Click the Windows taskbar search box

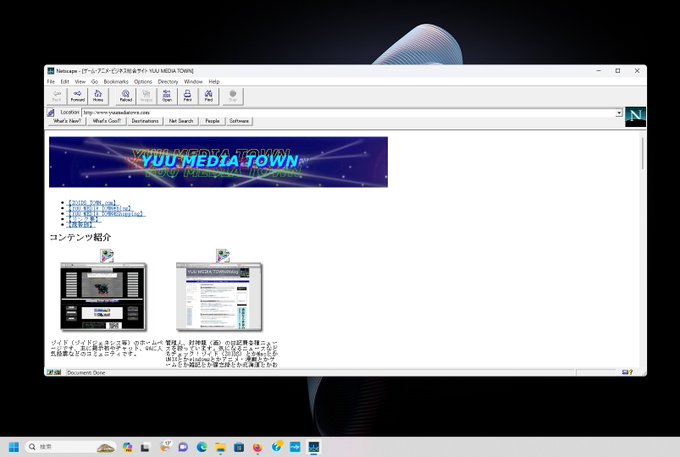click(x=71, y=447)
